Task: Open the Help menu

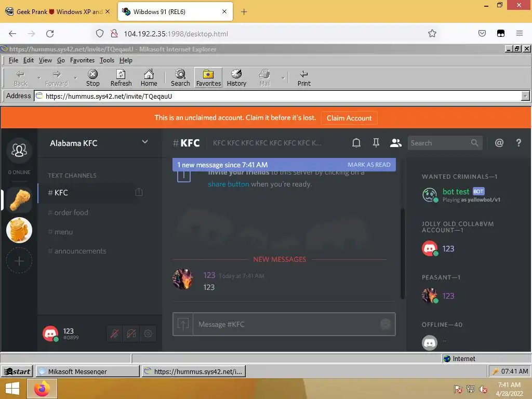Action: (x=126, y=60)
